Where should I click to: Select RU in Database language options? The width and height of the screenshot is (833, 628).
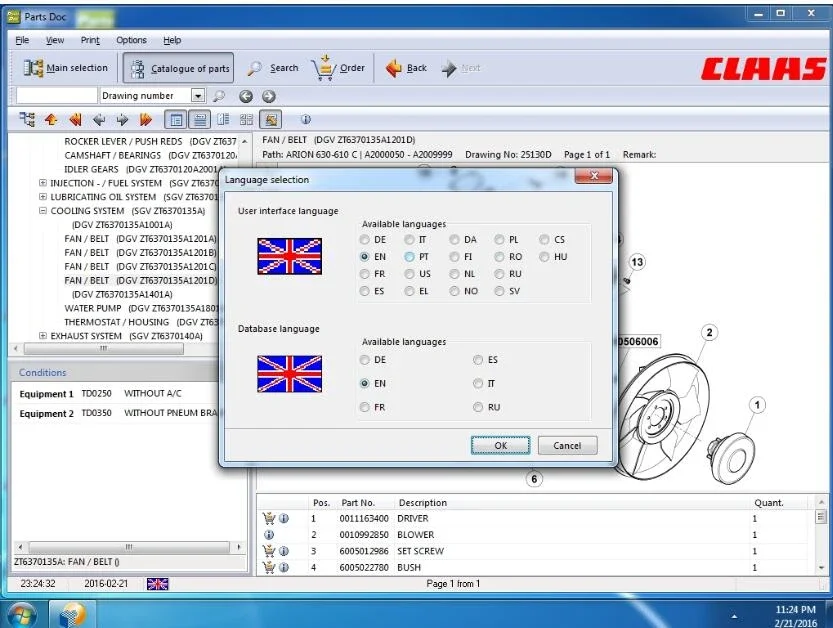click(x=478, y=407)
